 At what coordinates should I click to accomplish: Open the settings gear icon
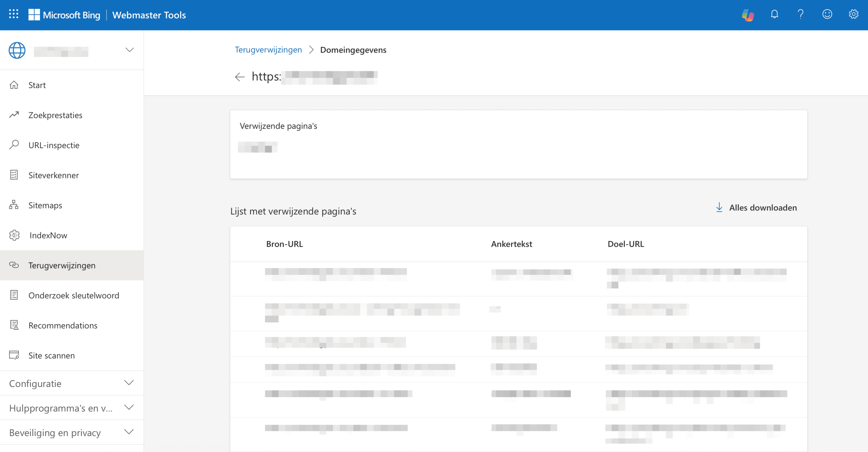tap(853, 14)
